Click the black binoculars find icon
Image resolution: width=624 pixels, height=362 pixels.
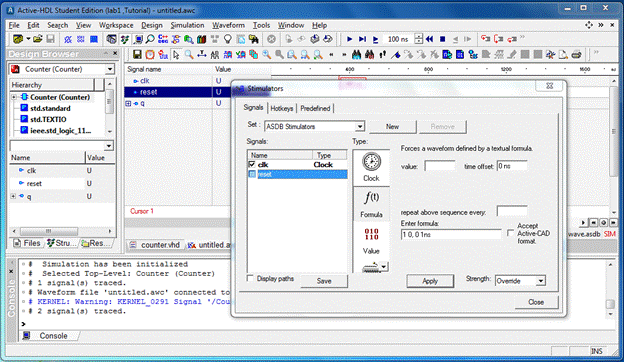(x=356, y=54)
